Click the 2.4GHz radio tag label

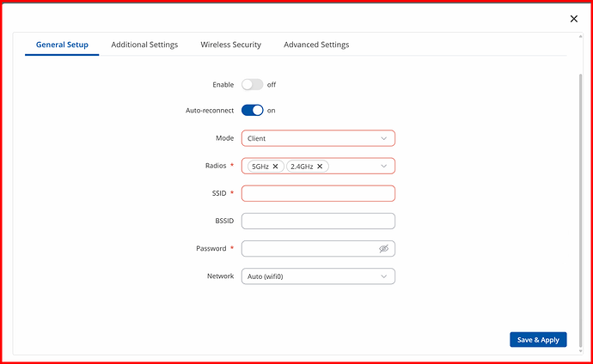[302, 167]
